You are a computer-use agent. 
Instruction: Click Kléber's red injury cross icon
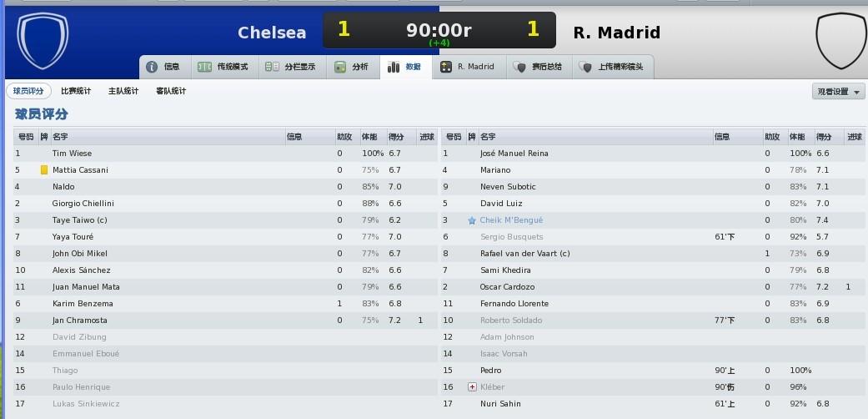(x=472, y=386)
